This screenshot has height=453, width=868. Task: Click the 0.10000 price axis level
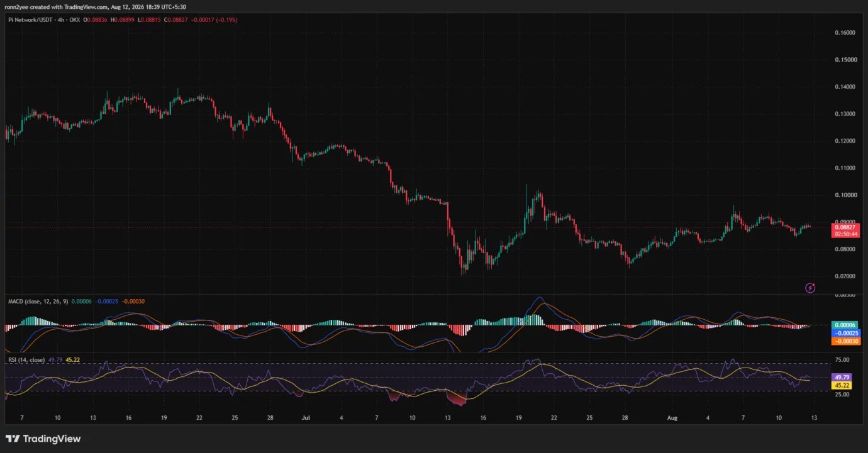click(x=845, y=195)
